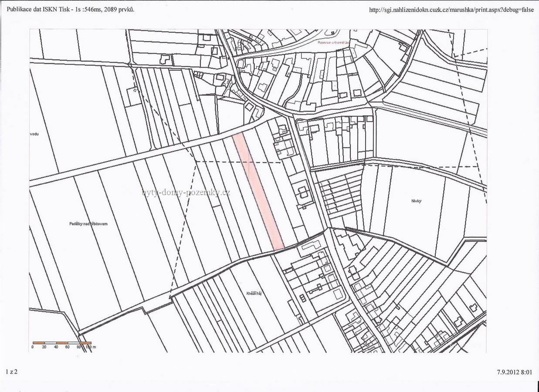Click the '2089 prvků' count in header
Image resolution: width=539 pixels, height=392 pixels.
119,9
